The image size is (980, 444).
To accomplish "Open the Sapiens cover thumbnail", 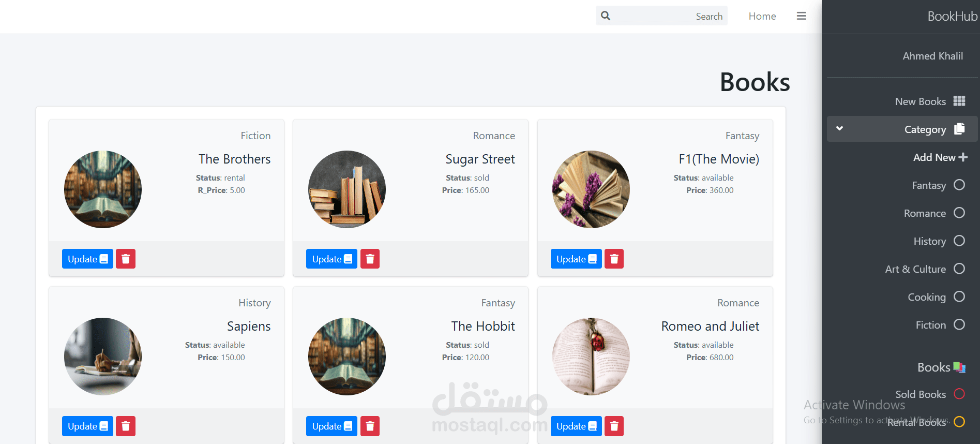I will pos(103,357).
